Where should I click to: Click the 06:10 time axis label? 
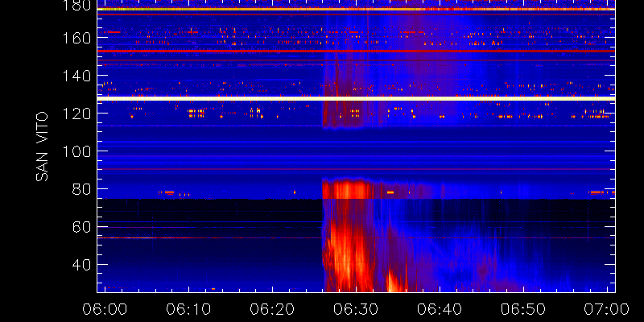[x=188, y=309]
